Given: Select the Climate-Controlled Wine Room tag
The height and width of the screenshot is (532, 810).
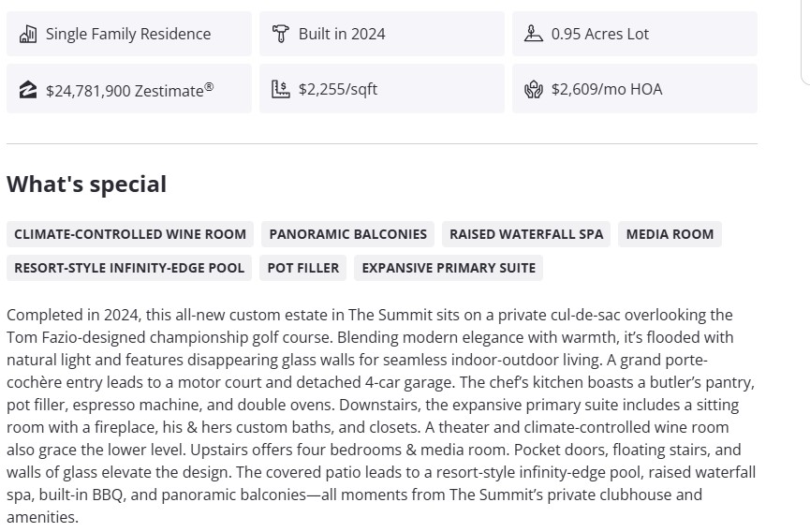Looking at the screenshot, I should pos(130,234).
